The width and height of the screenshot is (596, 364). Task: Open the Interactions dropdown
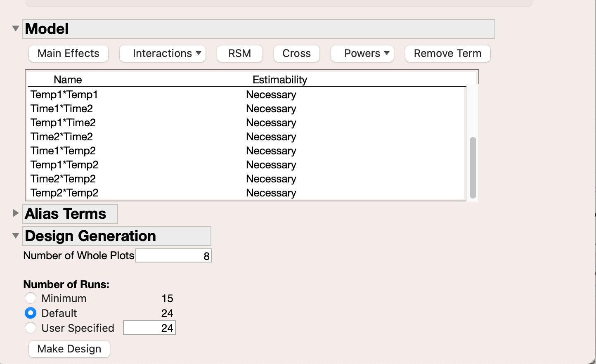coord(162,53)
